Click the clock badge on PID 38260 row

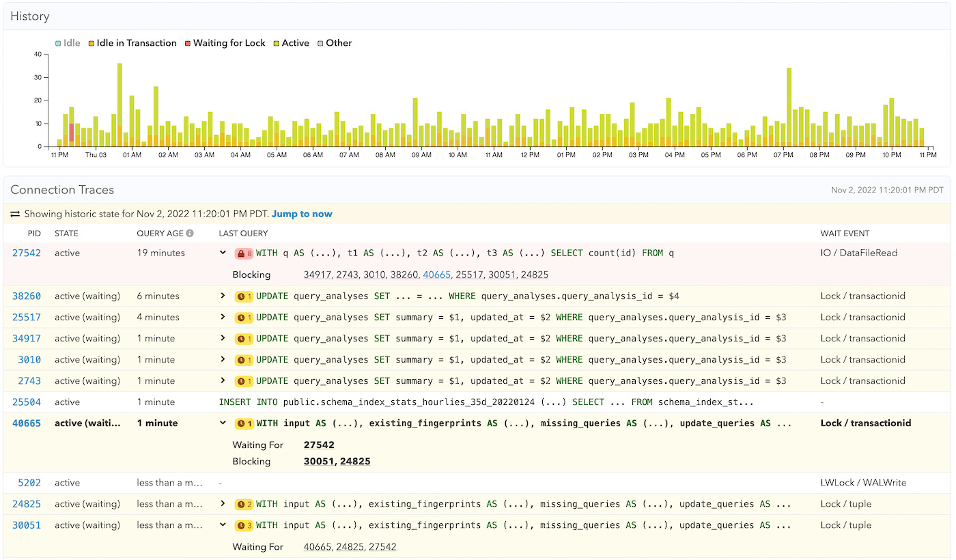[244, 296]
